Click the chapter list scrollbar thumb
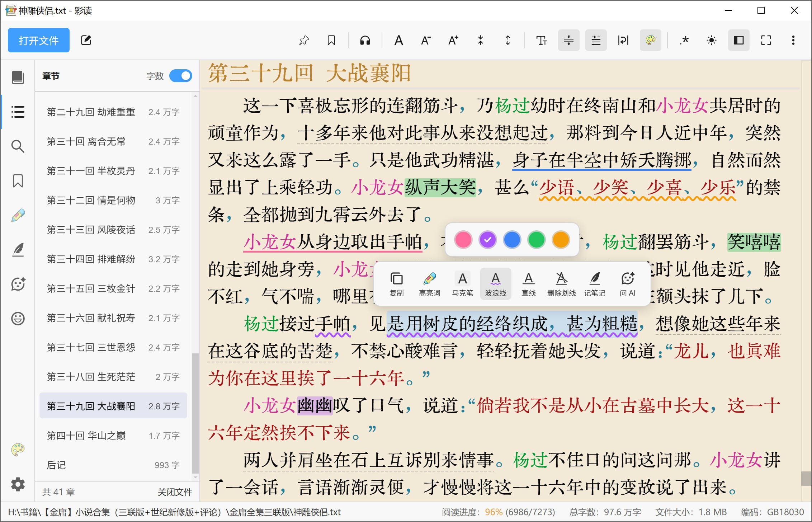Screen dimensions: 812x522 [x=195, y=413]
